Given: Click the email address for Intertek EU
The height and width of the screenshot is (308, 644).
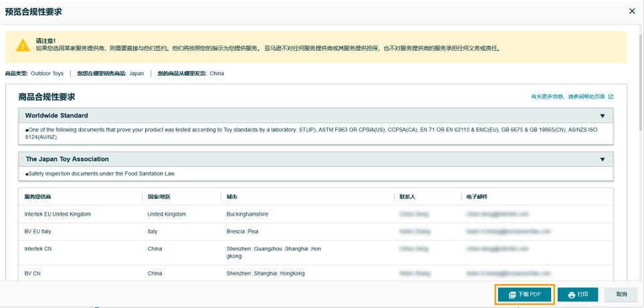Looking at the screenshot, I should pyautogui.click(x=498, y=214).
